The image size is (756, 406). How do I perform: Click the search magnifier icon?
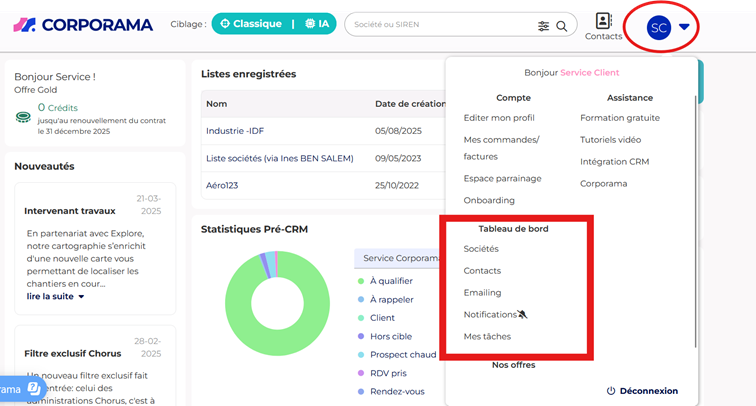[x=562, y=26]
